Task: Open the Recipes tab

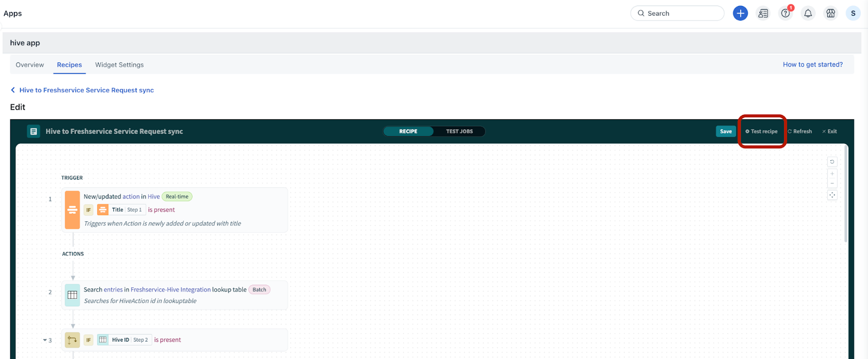Action: (x=69, y=65)
